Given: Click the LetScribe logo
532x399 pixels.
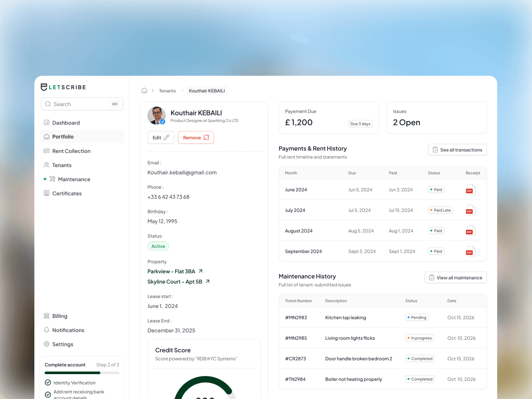Looking at the screenshot, I should click(x=63, y=87).
